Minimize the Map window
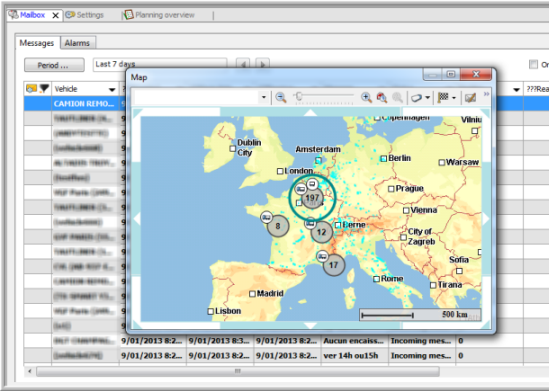Viewport: 549px width, 391px height. pyautogui.click(x=433, y=74)
